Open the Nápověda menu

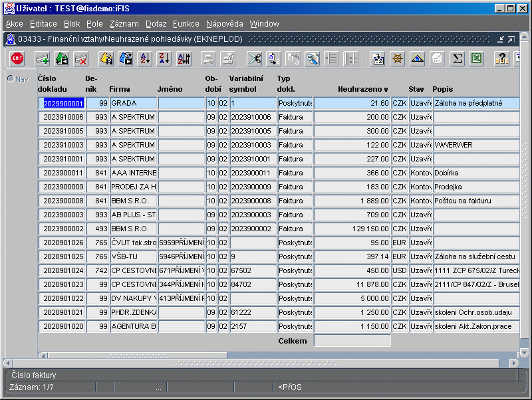pyautogui.click(x=224, y=23)
